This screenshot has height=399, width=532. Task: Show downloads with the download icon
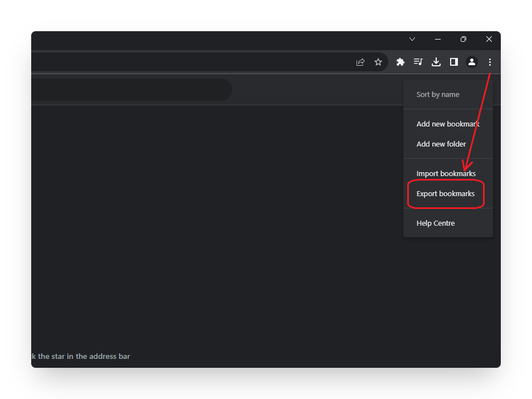pyautogui.click(x=436, y=62)
